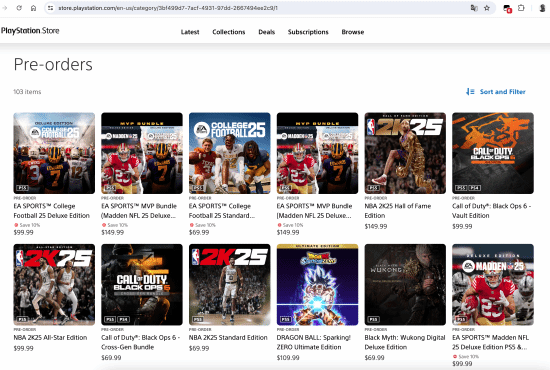Viewport: 550px width, 370px height.
Task: Open the extensions puzzle icon
Action: click(521, 8)
